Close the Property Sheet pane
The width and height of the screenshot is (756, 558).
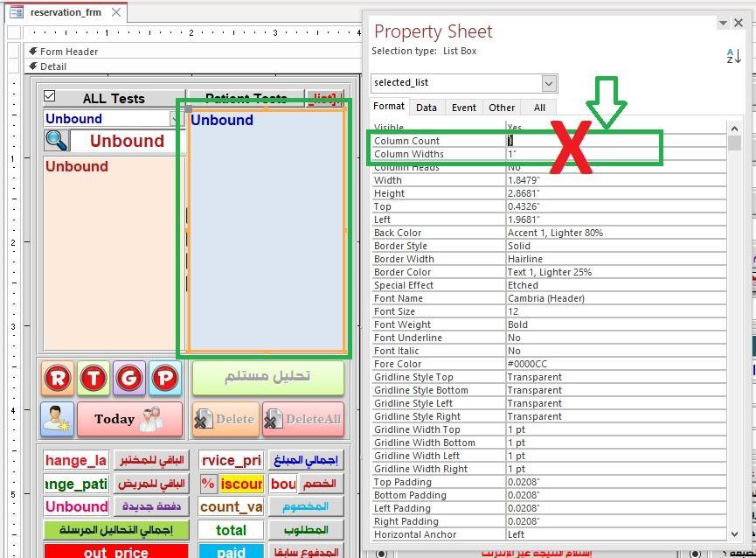739,23
